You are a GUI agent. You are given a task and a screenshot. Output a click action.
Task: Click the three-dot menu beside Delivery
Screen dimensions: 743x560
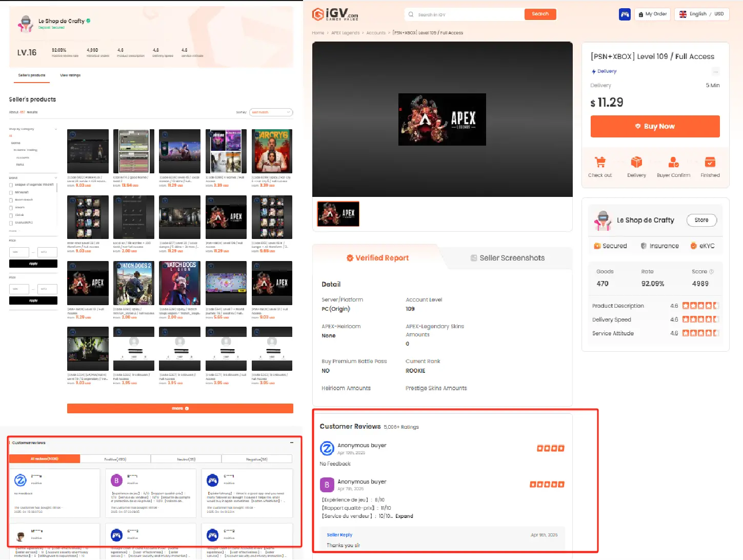click(715, 71)
